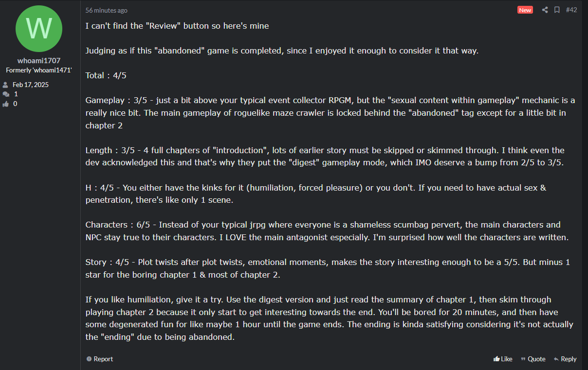
Task: Click the joined-date person icon
Action: point(6,85)
